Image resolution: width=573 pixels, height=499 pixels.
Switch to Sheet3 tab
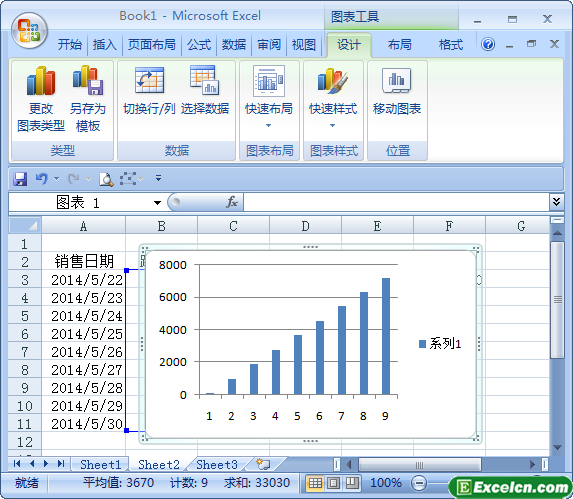(x=217, y=464)
